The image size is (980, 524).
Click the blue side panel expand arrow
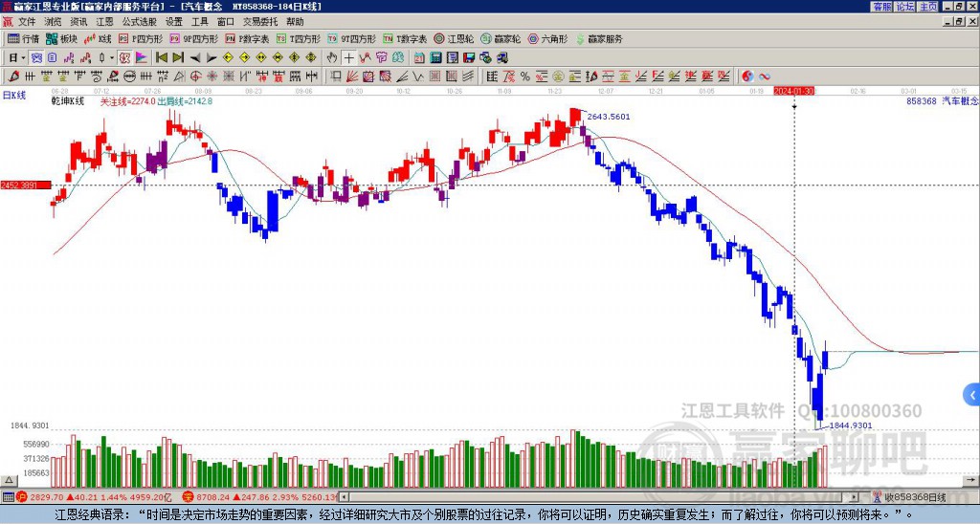pyautogui.click(x=972, y=395)
